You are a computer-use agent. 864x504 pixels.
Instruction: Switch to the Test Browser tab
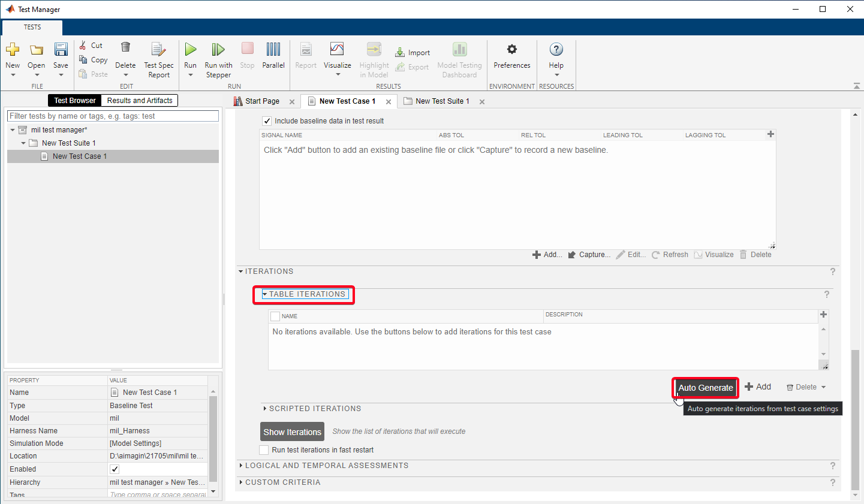pyautogui.click(x=75, y=101)
